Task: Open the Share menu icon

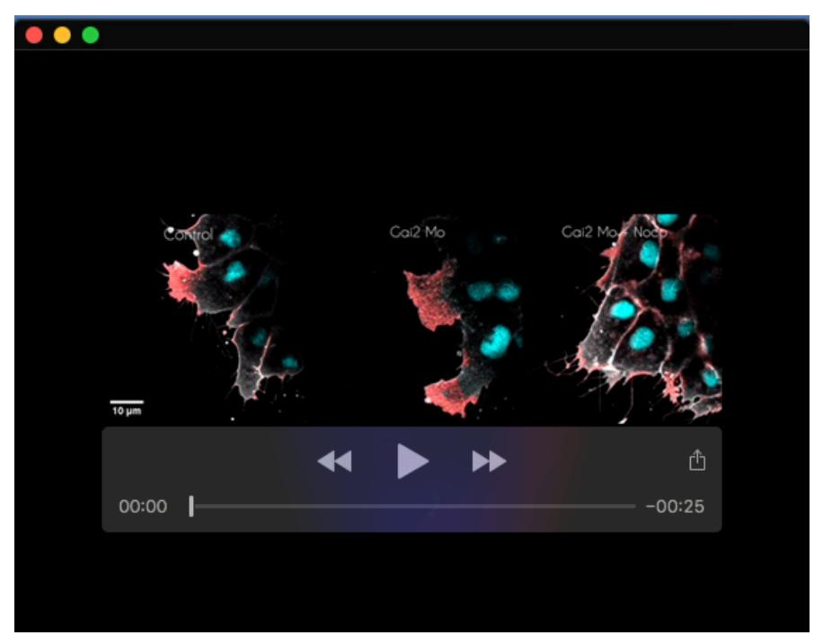Action: [697, 462]
